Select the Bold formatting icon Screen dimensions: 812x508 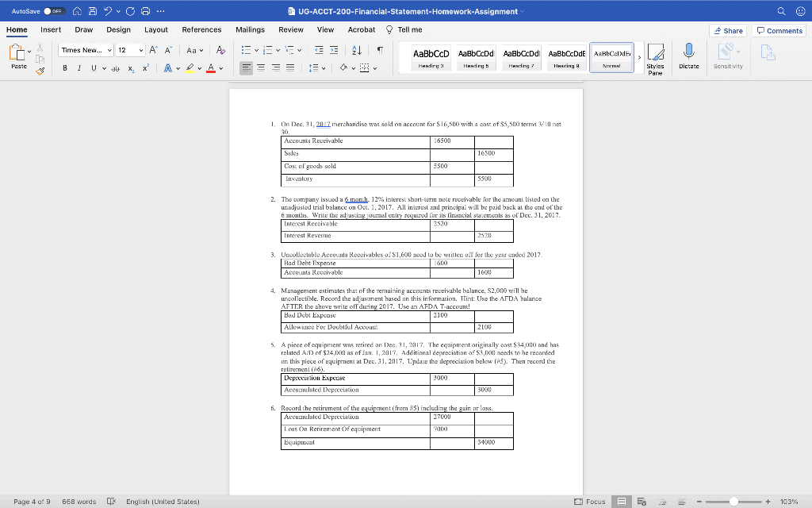point(65,68)
